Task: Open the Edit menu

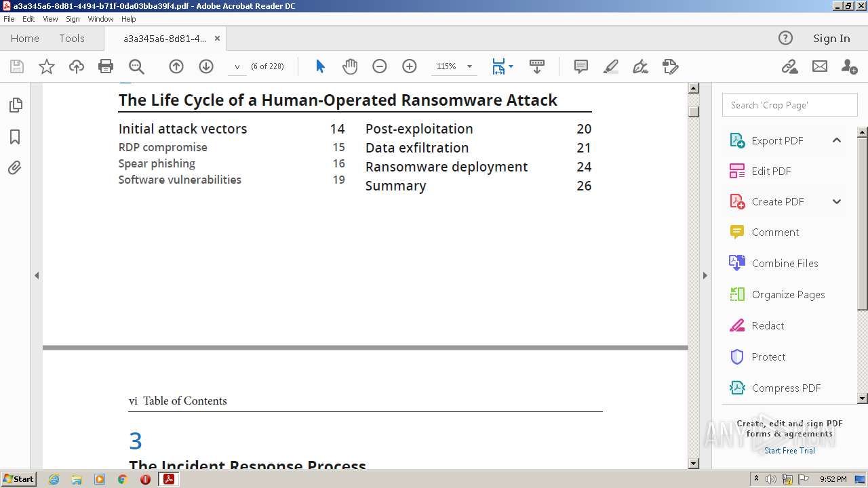Action: pos(28,19)
